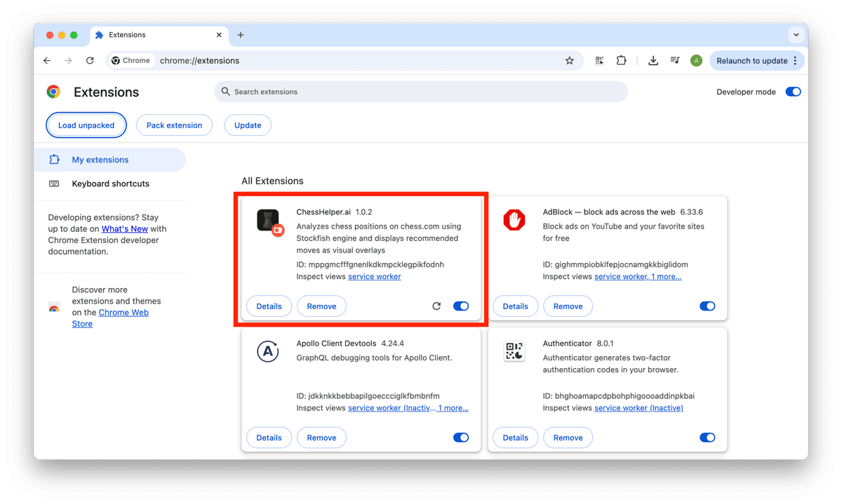Click the error badge on ChessHelper.ai
842x504 pixels.
278,229
